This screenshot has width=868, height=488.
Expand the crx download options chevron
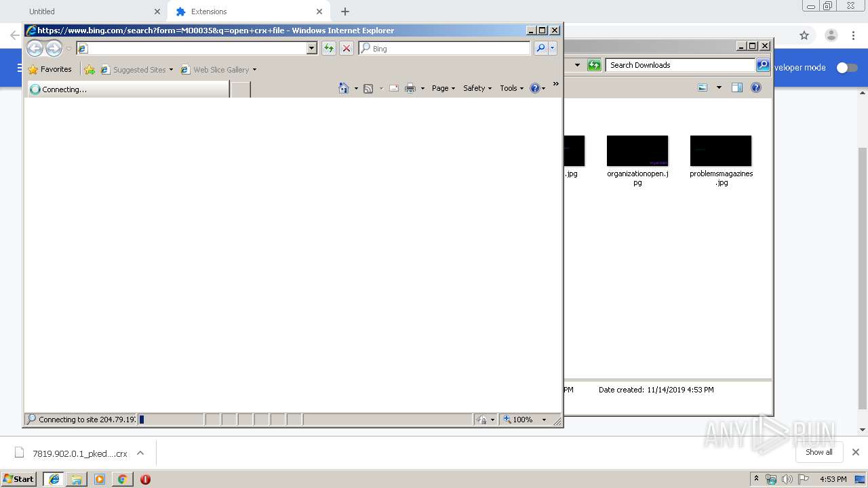(140, 453)
